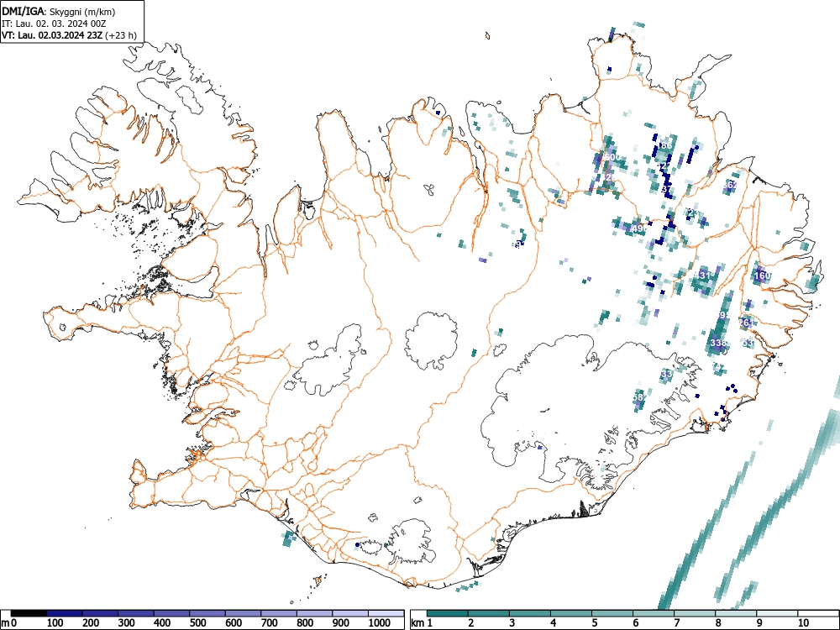Click the 'VT: Lau. 02.03.2024 23Z' valid time

pyautogui.click(x=52, y=35)
